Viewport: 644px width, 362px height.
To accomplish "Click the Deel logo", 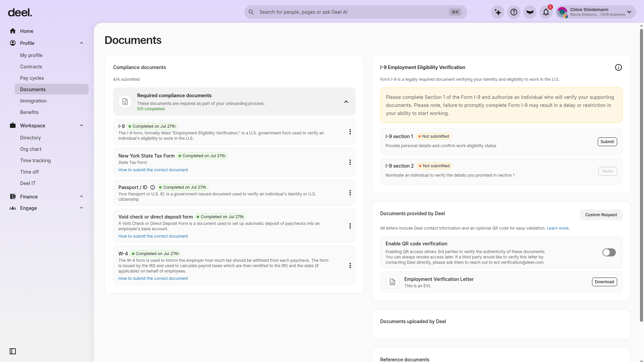I will click(x=20, y=13).
